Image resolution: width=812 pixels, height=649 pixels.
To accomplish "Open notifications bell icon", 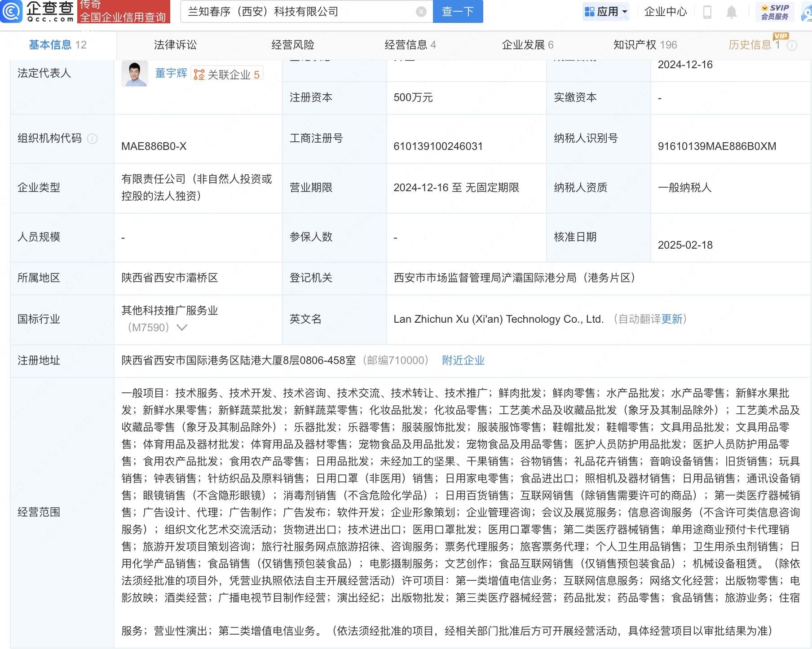I will pos(731,12).
